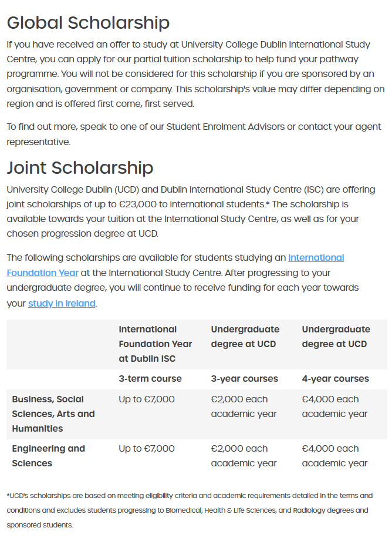Click the 4-year courses subheader cell
Screen dimensions: 392x538
click(x=336, y=379)
